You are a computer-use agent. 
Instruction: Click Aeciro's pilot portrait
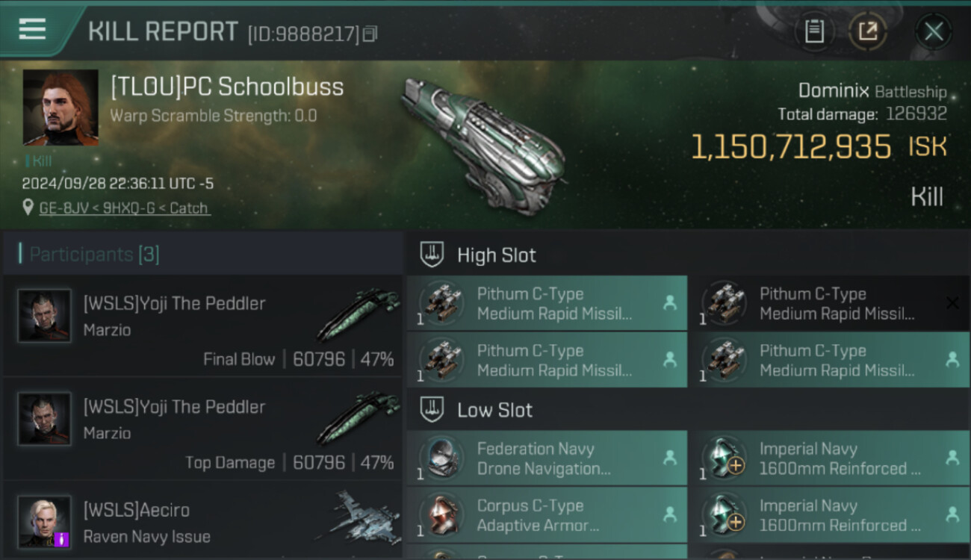coord(45,521)
